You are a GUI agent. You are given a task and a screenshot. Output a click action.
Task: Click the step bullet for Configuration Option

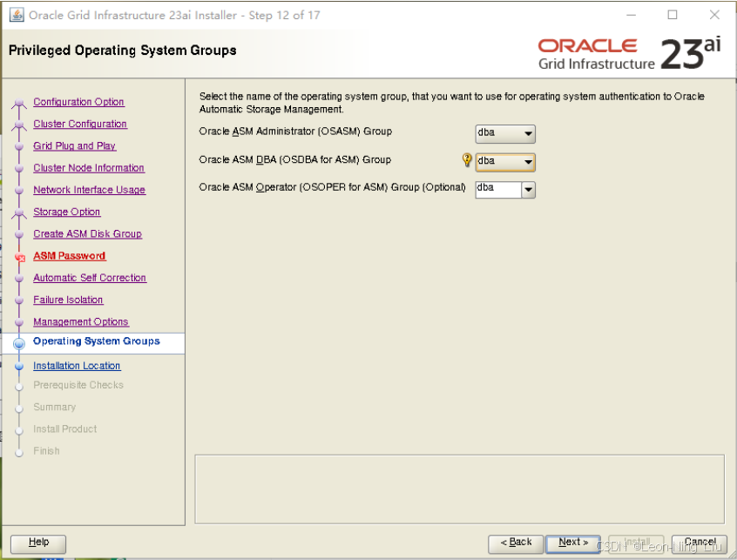tap(19, 103)
